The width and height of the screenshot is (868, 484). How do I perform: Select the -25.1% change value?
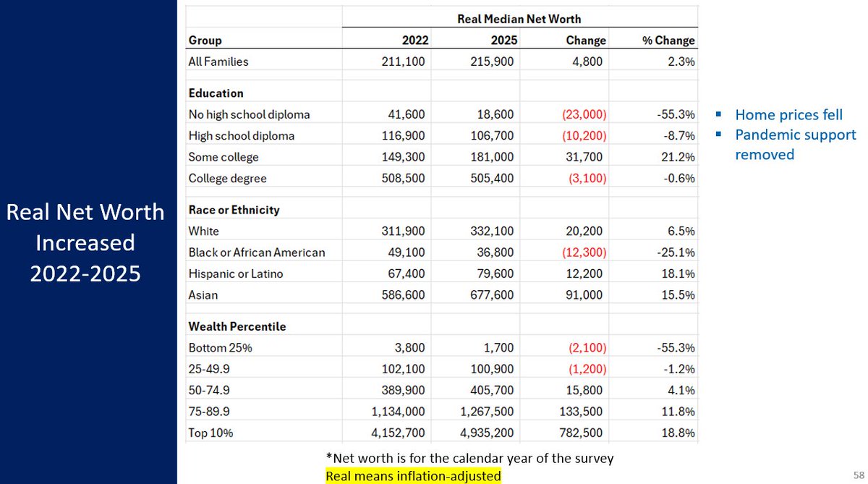[676, 252]
